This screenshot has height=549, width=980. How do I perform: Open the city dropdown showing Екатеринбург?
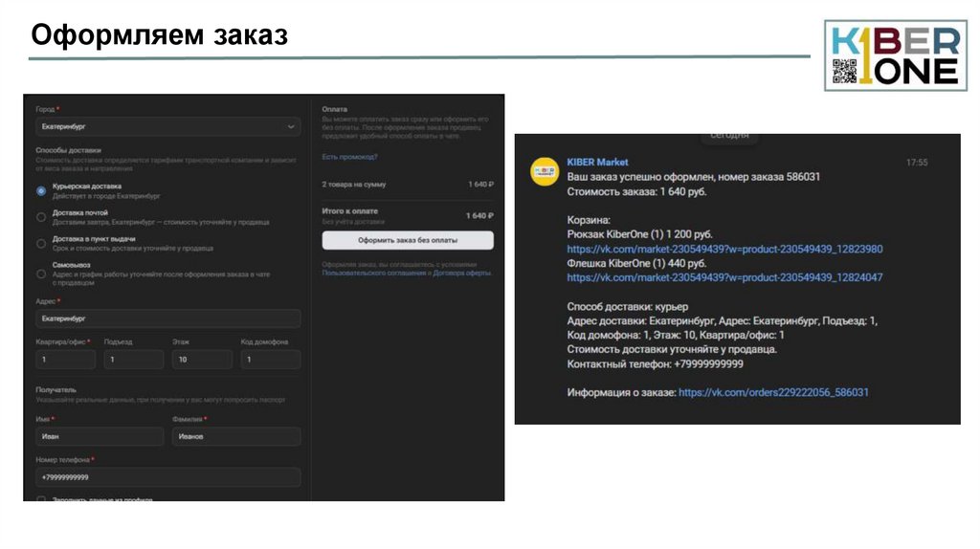167,127
